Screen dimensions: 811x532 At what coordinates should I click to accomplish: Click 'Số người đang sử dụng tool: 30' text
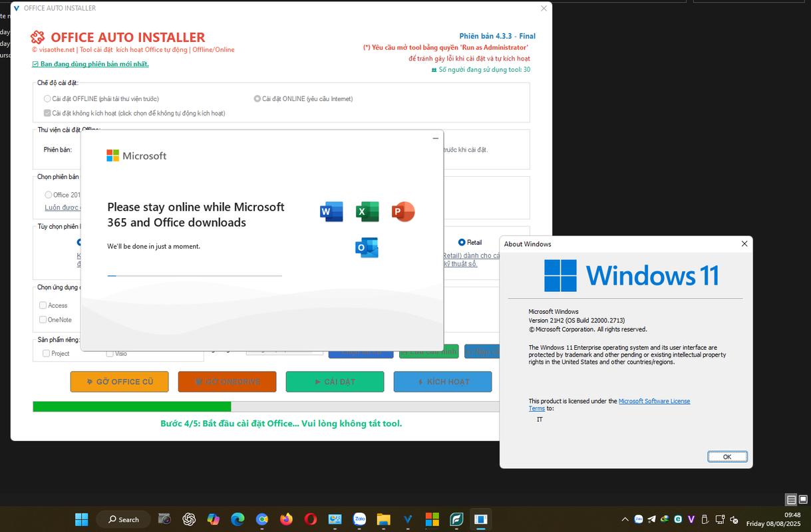pyautogui.click(x=484, y=69)
